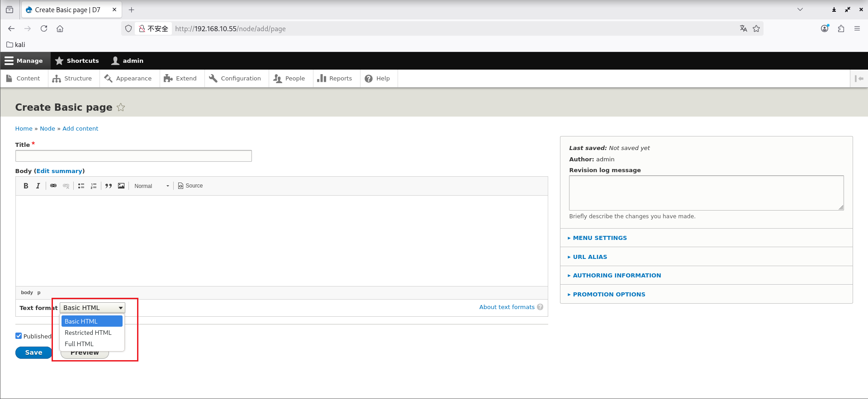This screenshot has width=868, height=399.
Task: Toggle bold formatting in the editor
Action: click(x=26, y=186)
